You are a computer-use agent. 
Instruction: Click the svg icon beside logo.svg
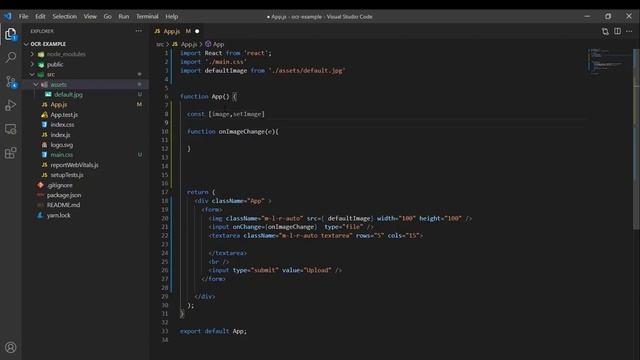(44, 145)
